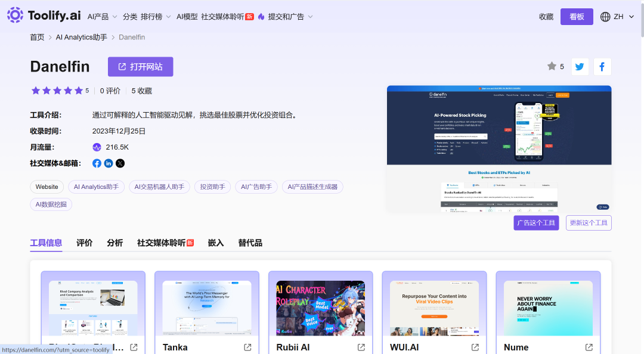Click the 0 评价 text
This screenshot has height=354, width=644.
click(110, 91)
